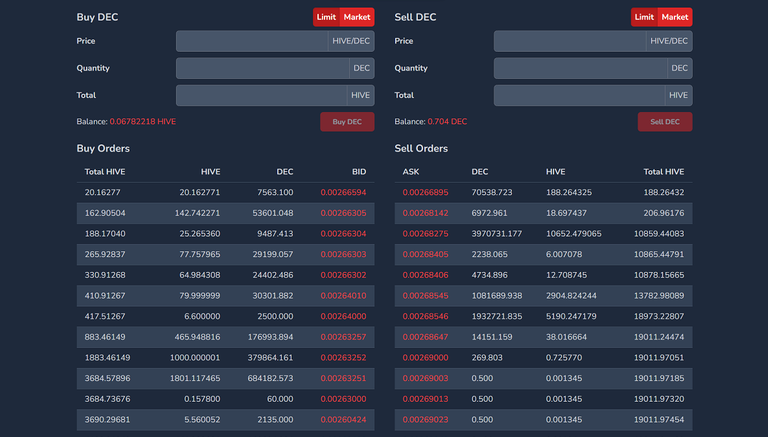Image resolution: width=768 pixels, height=437 pixels.
Task: Pick ask price 0.00268405
Action: [425, 254]
